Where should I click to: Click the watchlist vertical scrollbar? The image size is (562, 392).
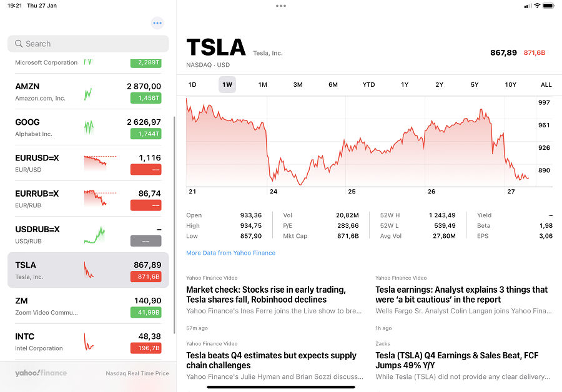[175, 225]
